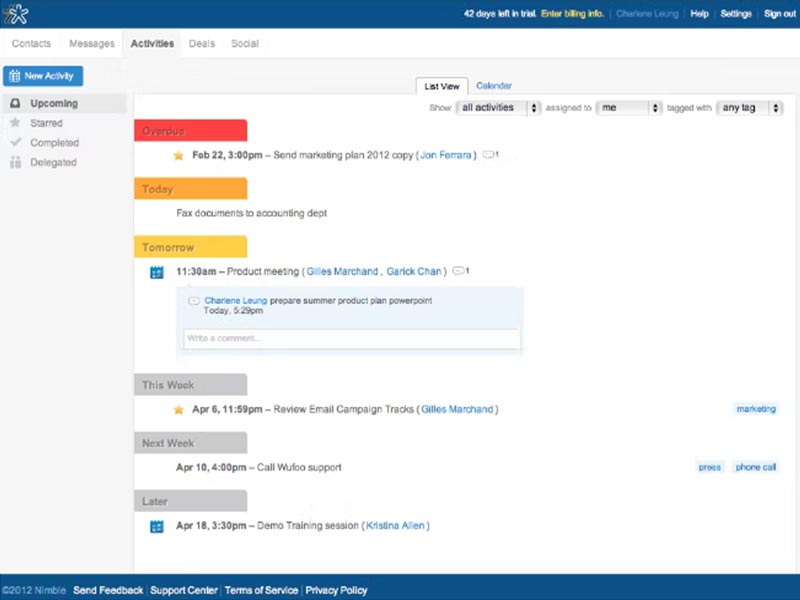Click the Delegated people icon in sidebar

click(15, 162)
